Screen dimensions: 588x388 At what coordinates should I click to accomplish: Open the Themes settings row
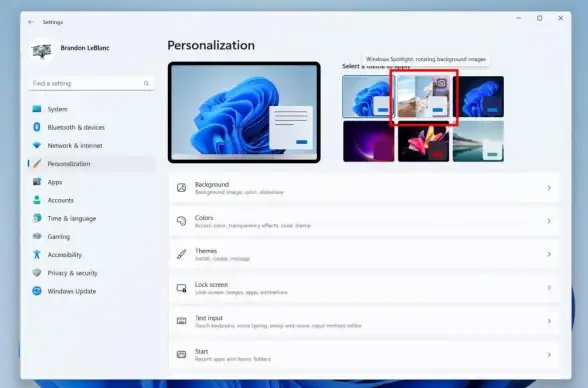[364, 254]
